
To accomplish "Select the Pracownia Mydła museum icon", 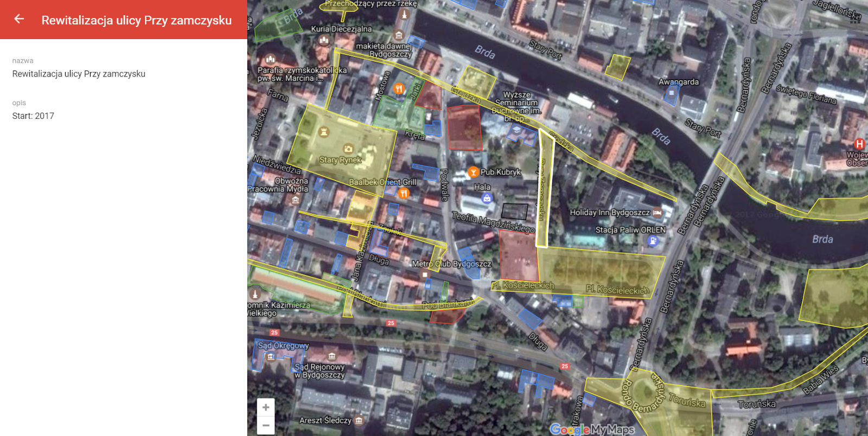I will [x=295, y=200].
